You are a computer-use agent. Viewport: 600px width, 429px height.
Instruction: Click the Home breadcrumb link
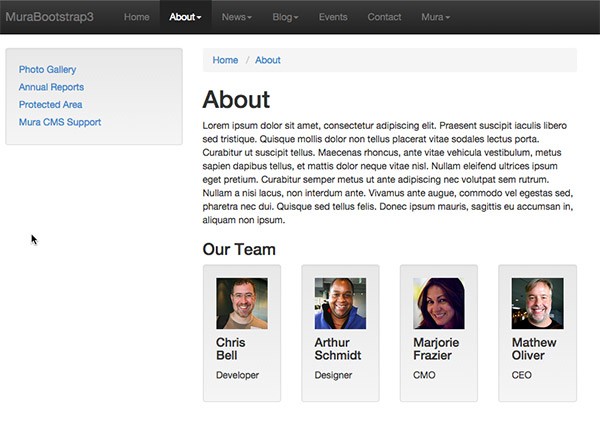(x=225, y=60)
